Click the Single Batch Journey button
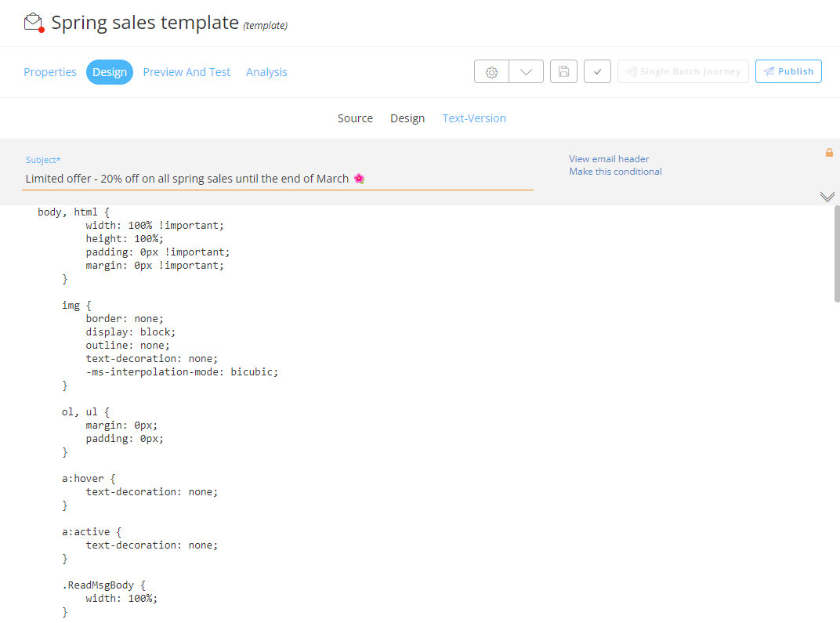Image resolution: width=840 pixels, height=623 pixels. 682,71
